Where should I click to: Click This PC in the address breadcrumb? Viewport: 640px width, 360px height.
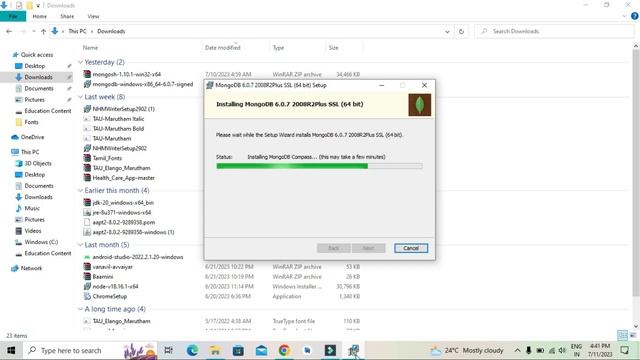point(77,31)
